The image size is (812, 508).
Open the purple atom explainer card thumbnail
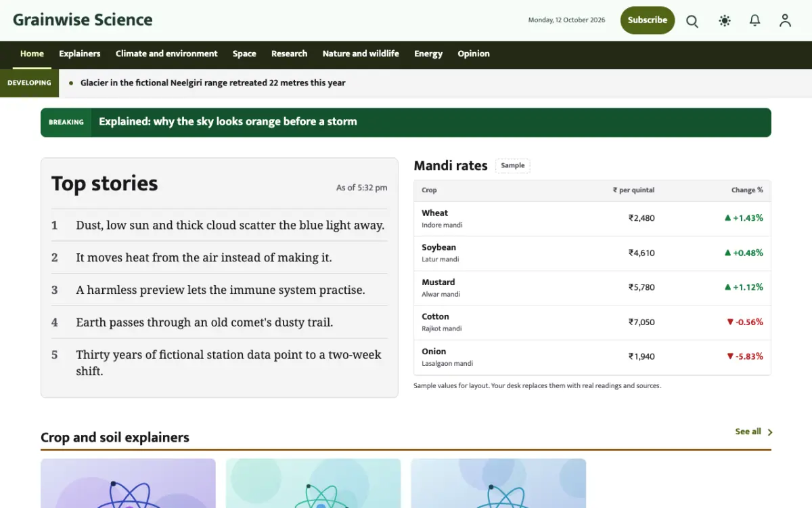coord(128,484)
